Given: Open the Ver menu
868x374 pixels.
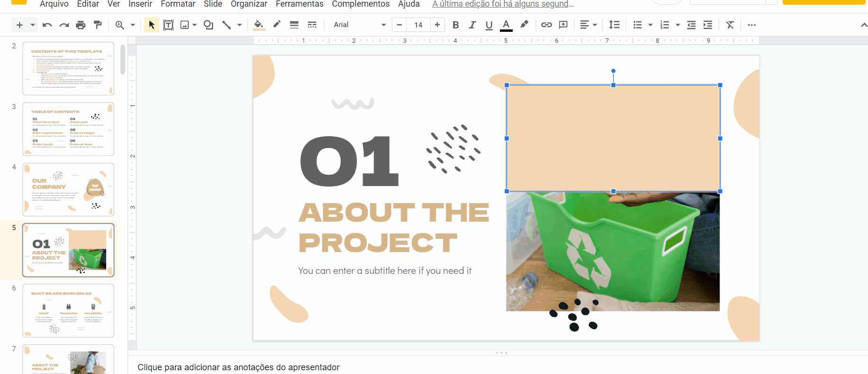Looking at the screenshot, I should (x=114, y=4).
